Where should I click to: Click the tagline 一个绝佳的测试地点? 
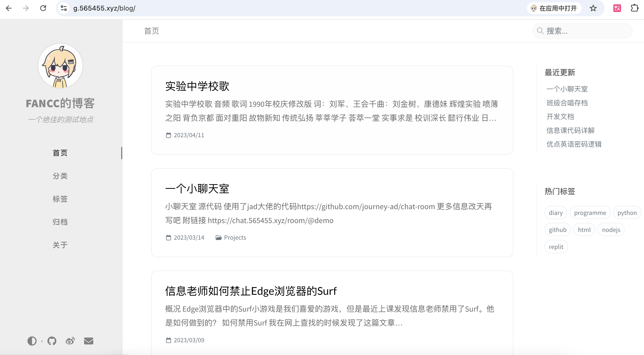point(61,119)
